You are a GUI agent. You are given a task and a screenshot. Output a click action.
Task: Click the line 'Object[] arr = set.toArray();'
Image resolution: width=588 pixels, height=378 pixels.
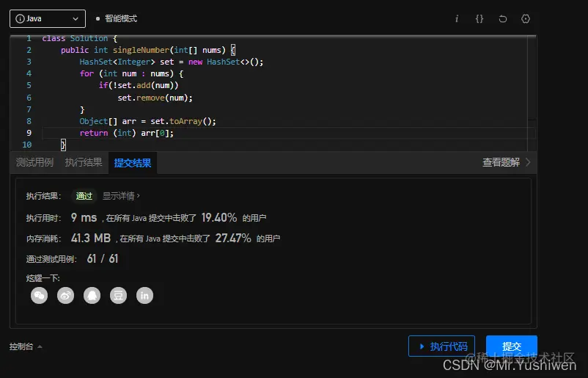pyautogui.click(x=148, y=121)
